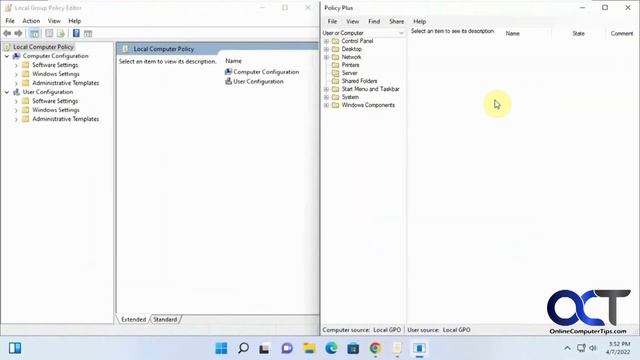Open the View menu in Group Policy Editor
This screenshot has height=360, width=640.
pos(54,21)
